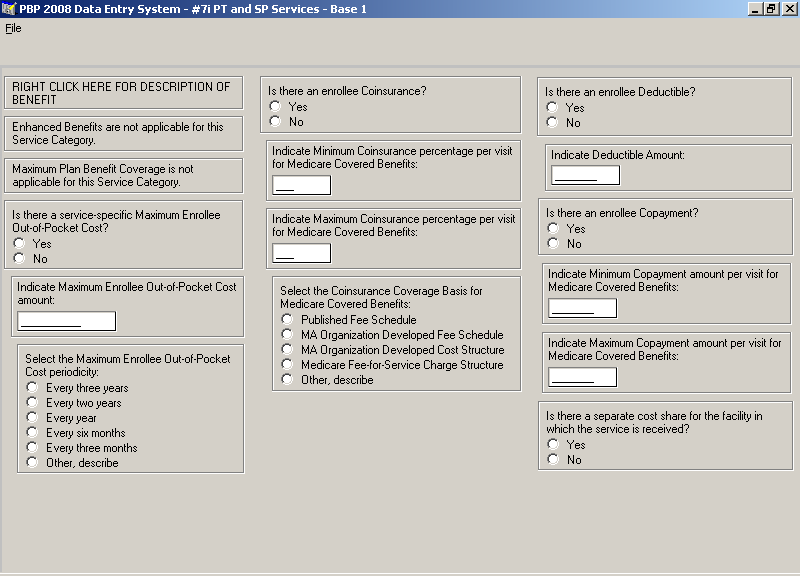Select Yes for enrollee Deductible
Image resolution: width=800 pixels, height=576 pixels.
pyautogui.click(x=552, y=107)
